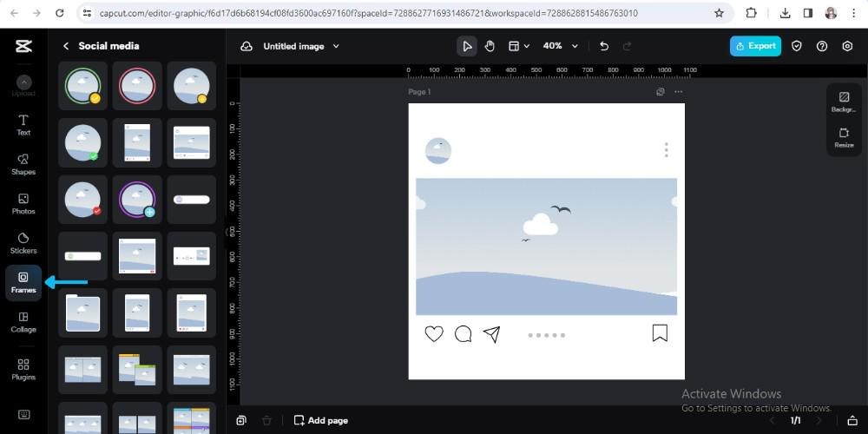
Task: Open the Text tool panel
Action: pos(23,125)
